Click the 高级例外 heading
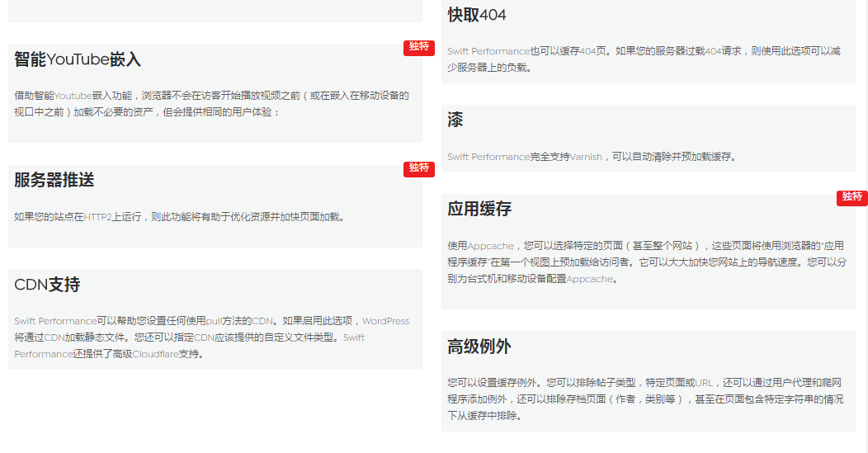The image size is (868, 453). [479, 347]
